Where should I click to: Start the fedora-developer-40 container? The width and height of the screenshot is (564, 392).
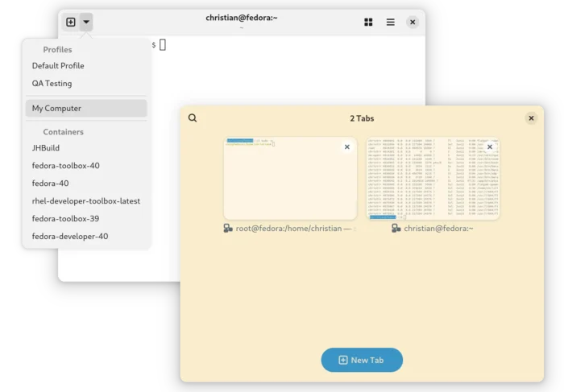[x=70, y=237]
